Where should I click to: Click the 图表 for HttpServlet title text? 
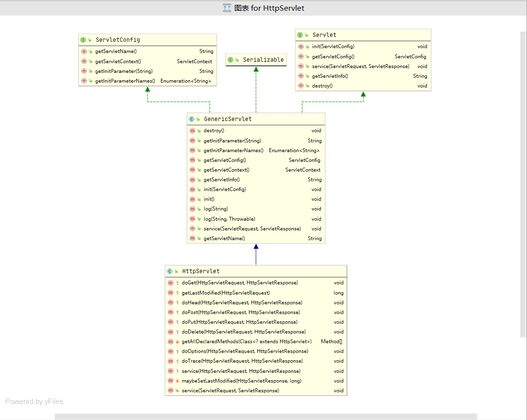pyautogui.click(x=270, y=8)
